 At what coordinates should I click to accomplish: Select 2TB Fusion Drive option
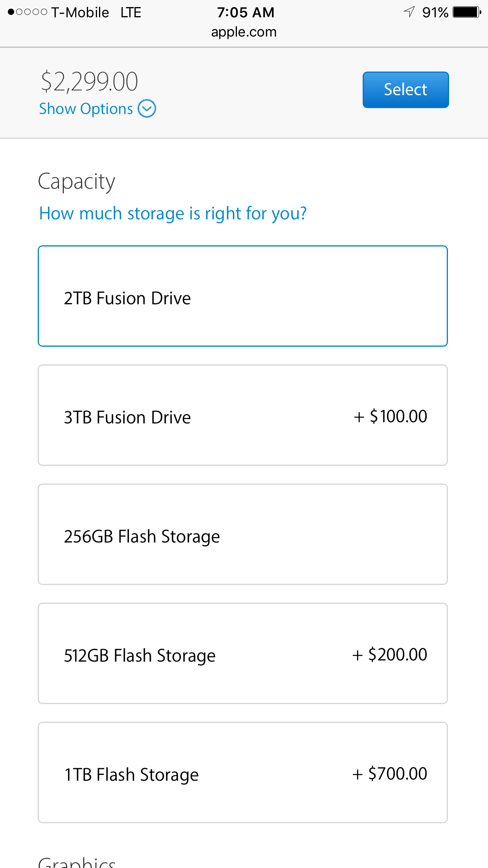(x=243, y=296)
